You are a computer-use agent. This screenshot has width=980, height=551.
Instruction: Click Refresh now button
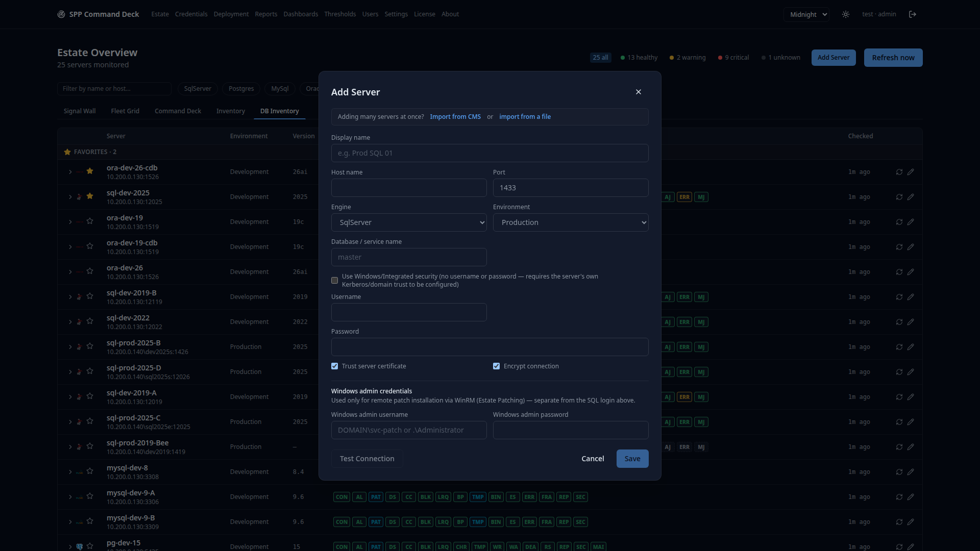pyautogui.click(x=893, y=58)
